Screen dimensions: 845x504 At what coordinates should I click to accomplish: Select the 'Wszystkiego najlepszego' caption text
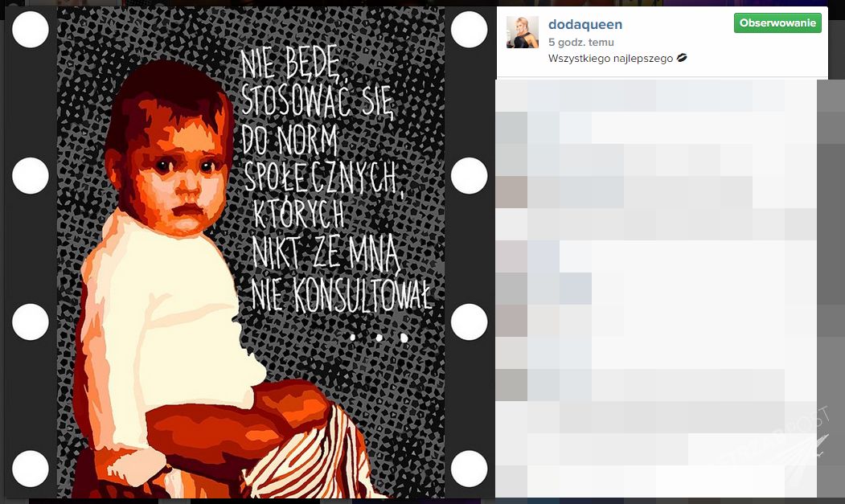pyautogui.click(x=610, y=58)
